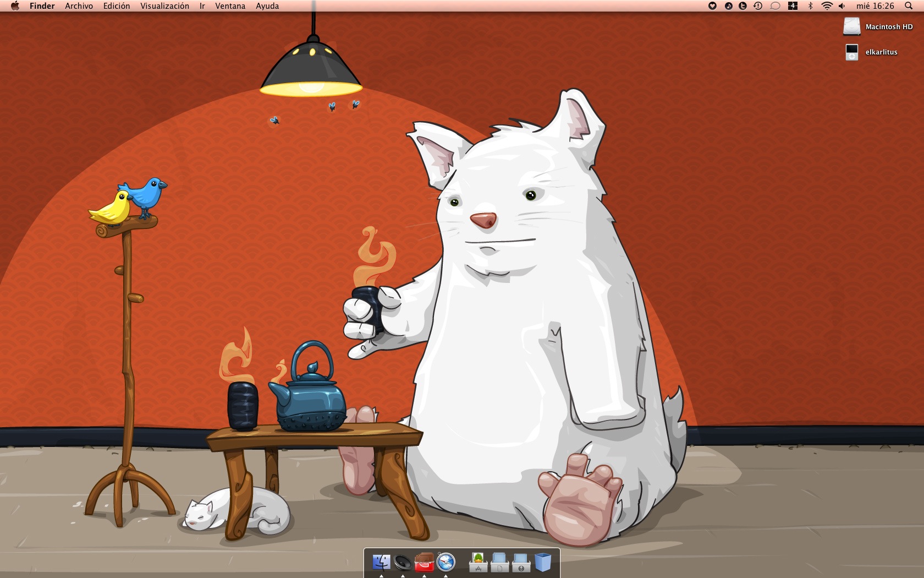This screenshot has height=578, width=924.
Task: Click the heart icon in menu bar
Action: 712,6
